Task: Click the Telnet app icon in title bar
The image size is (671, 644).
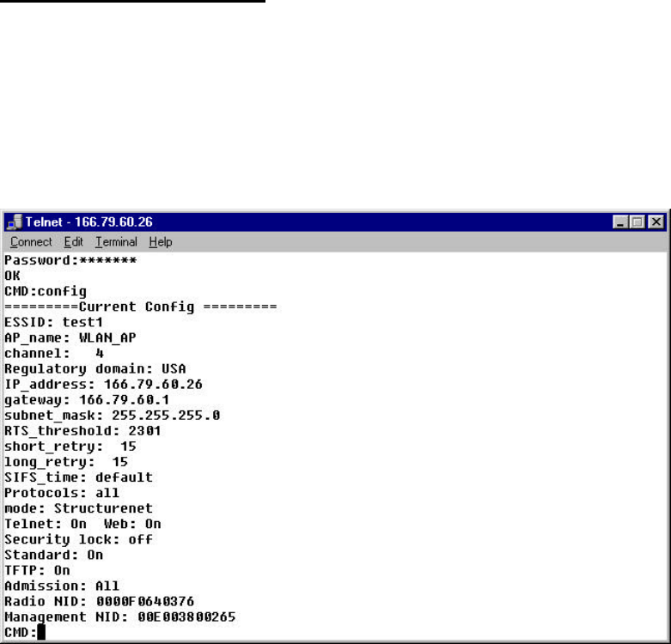Action: (15, 222)
